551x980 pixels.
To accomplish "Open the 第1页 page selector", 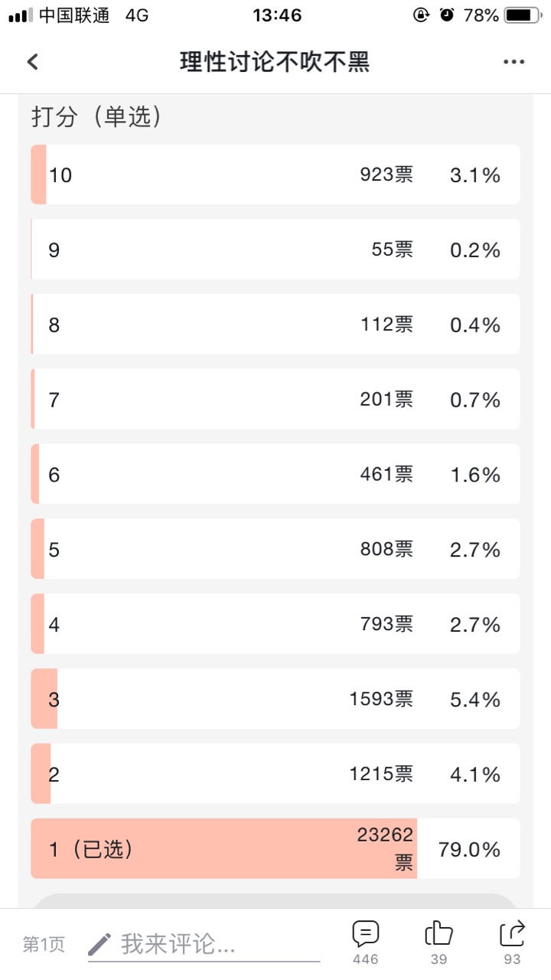I will (x=44, y=945).
